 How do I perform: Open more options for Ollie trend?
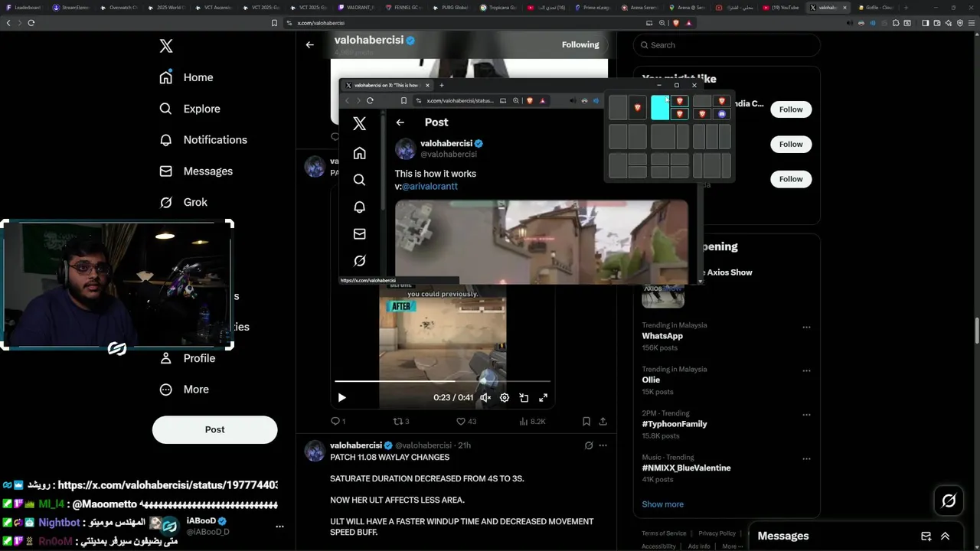pos(806,371)
